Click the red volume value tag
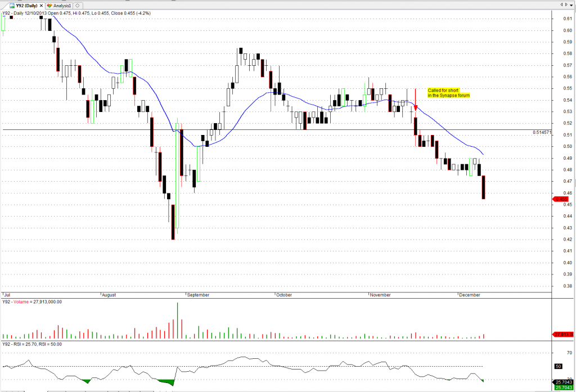The width and height of the screenshot is (576, 392). coord(563,335)
